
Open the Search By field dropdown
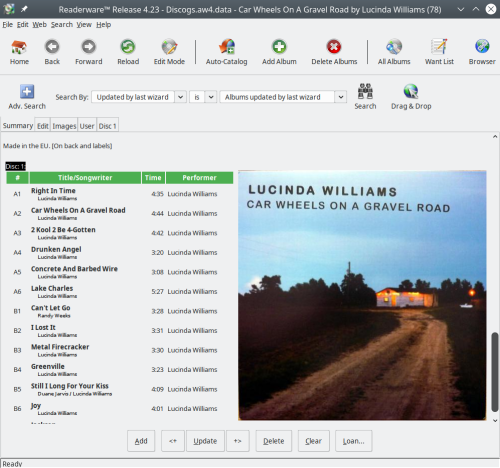pyautogui.click(x=180, y=97)
